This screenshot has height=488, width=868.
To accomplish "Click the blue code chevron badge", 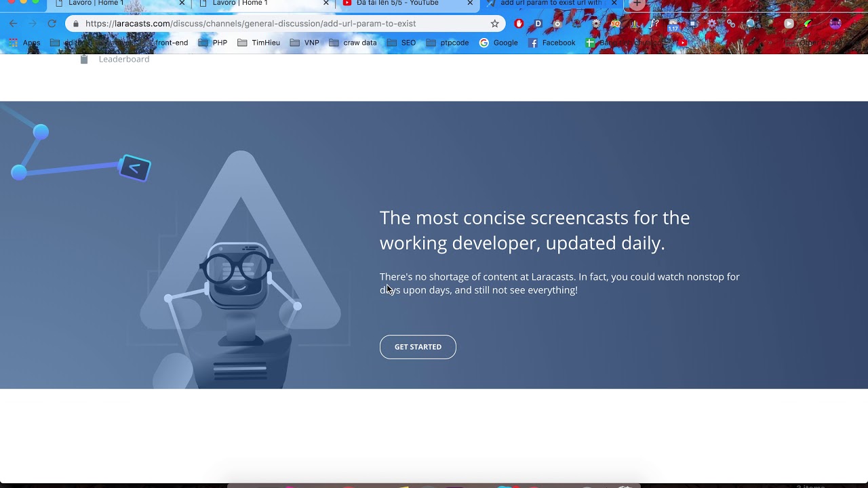I will 134,168.
